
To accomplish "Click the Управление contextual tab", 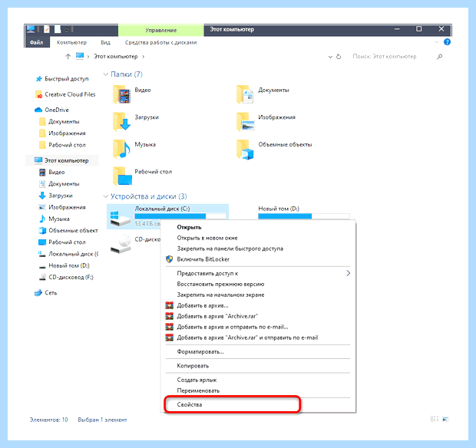I will (161, 30).
